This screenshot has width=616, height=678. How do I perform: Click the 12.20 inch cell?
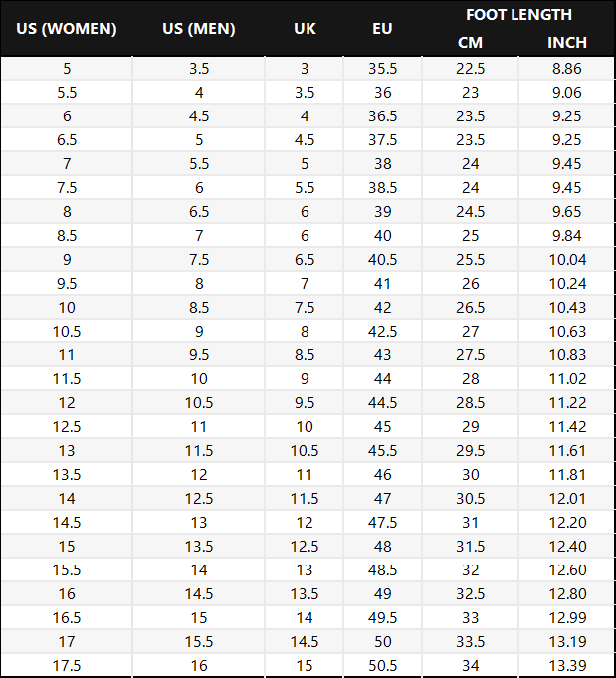(x=567, y=523)
